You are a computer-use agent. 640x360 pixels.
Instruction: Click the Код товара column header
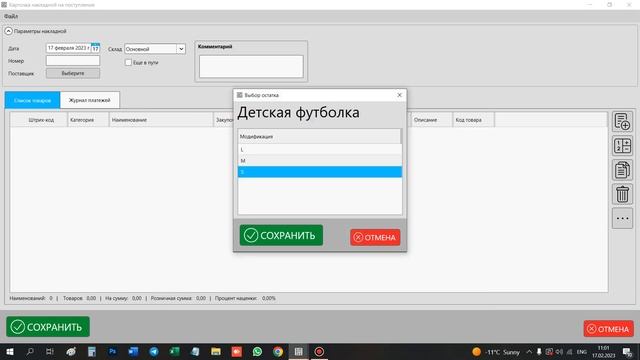click(x=473, y=120)
